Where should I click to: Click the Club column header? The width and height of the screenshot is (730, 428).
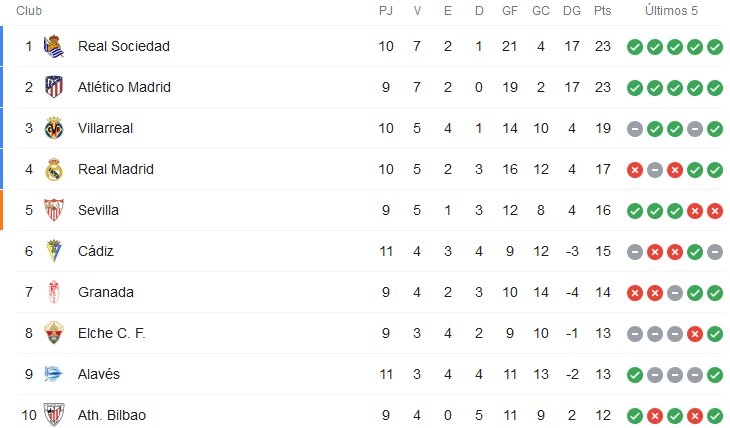coord(29,11)
